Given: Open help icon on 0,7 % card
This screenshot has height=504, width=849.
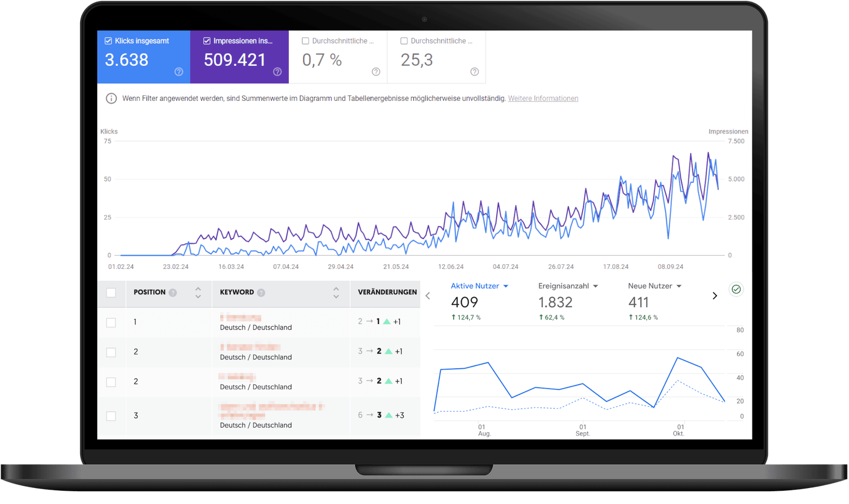Looking at the screenshot, I should tap(376, 72).
